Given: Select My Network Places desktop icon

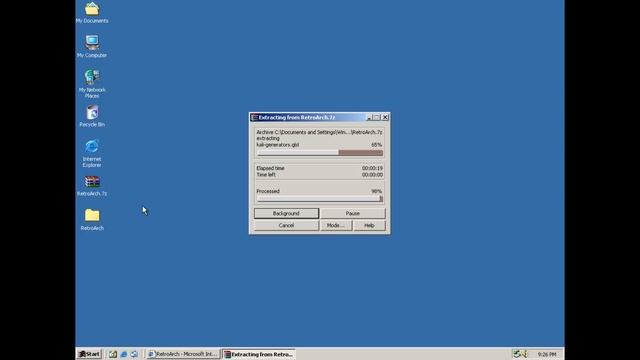Looking at the screenshot, I should tap(92, 84).
